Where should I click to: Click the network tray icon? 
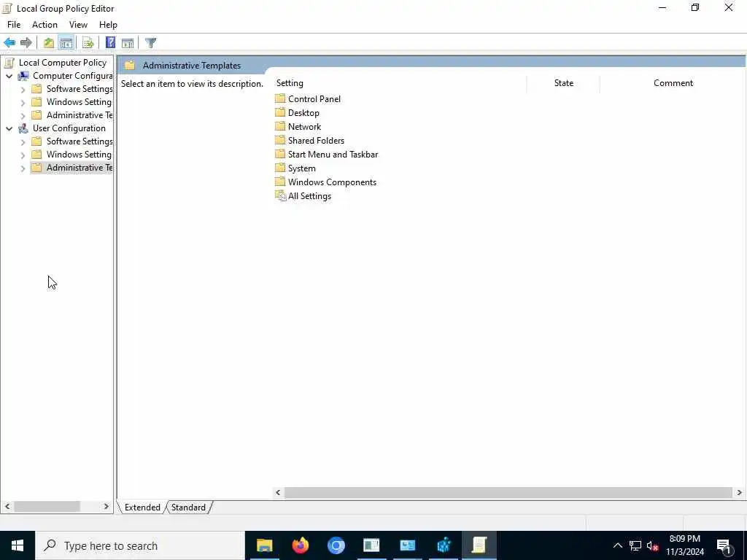point(635,545)
